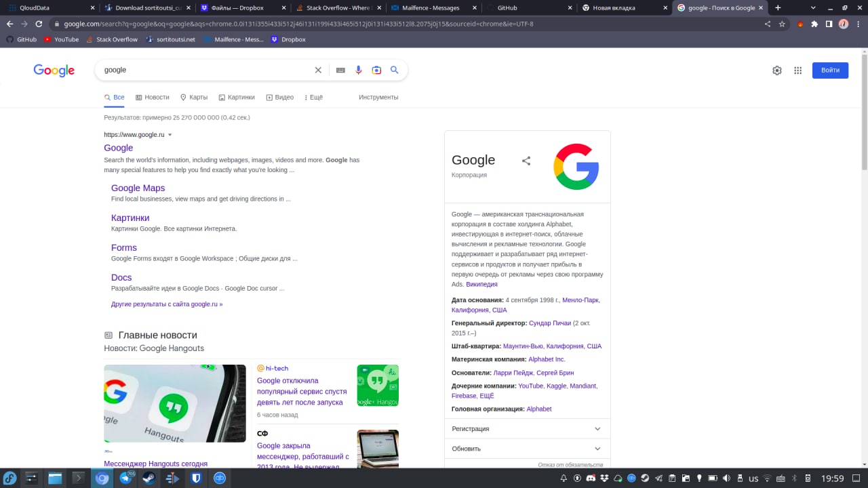Open the Chrome extensions puzzle icon
Screen dimensions: 868x488
(814, 24)
